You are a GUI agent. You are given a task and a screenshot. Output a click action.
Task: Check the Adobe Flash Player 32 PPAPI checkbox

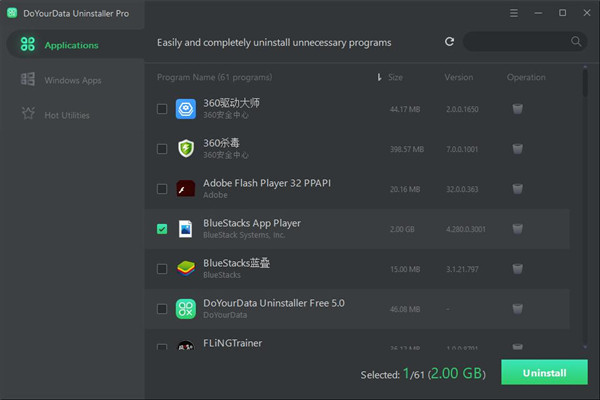[162, 189]
